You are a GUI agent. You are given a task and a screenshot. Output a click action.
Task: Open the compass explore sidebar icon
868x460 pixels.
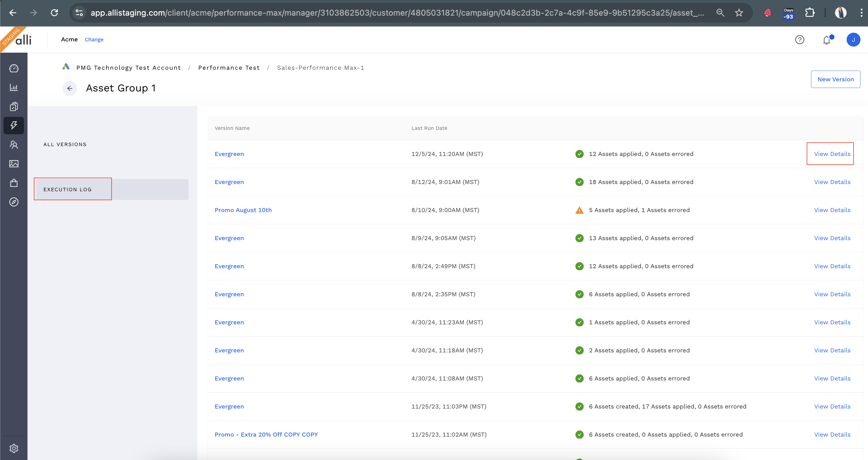[x=14, y=202]
